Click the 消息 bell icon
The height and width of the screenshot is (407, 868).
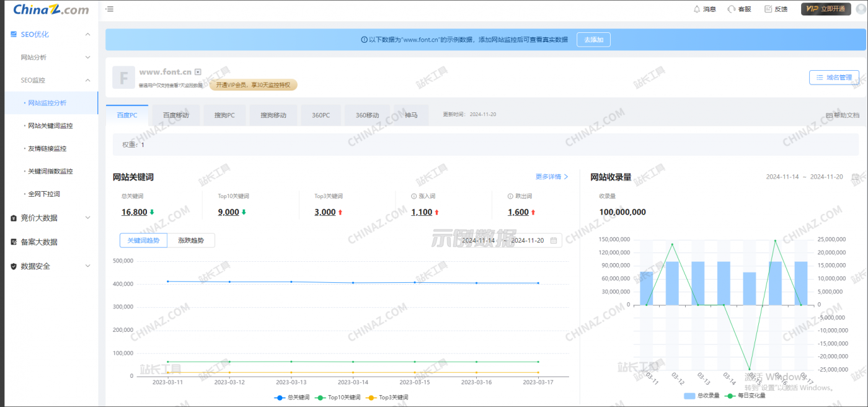pyautogui.click(x=697, y=9)
